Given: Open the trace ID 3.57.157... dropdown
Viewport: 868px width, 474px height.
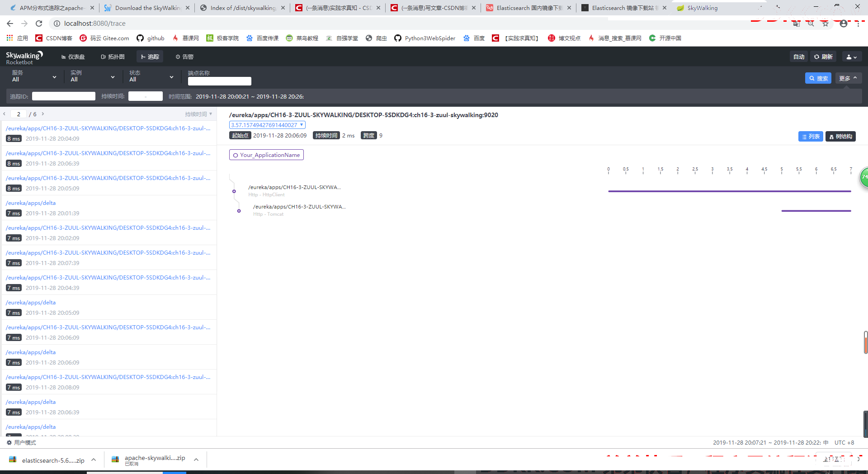Looking at the screenshot, I should coord(267,125).
